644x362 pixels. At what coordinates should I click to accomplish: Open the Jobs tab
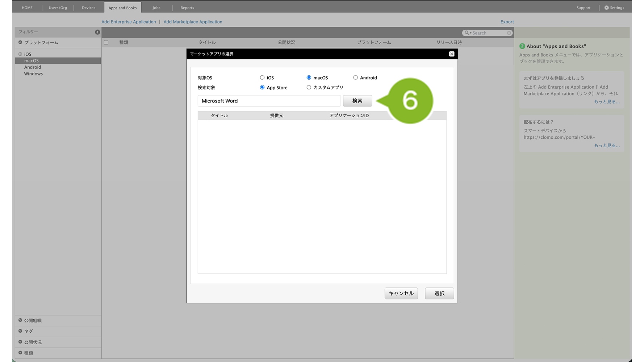tap(156, 8)
